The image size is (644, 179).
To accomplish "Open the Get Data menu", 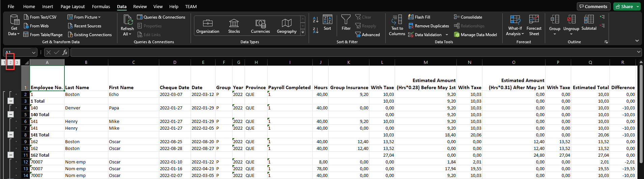I will click(x=14, y=25).
